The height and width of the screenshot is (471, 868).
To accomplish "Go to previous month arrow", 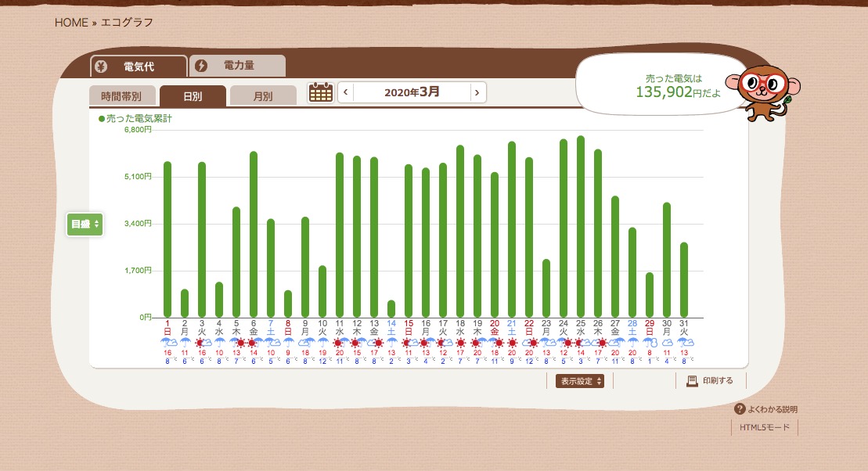I will (345, 92).
